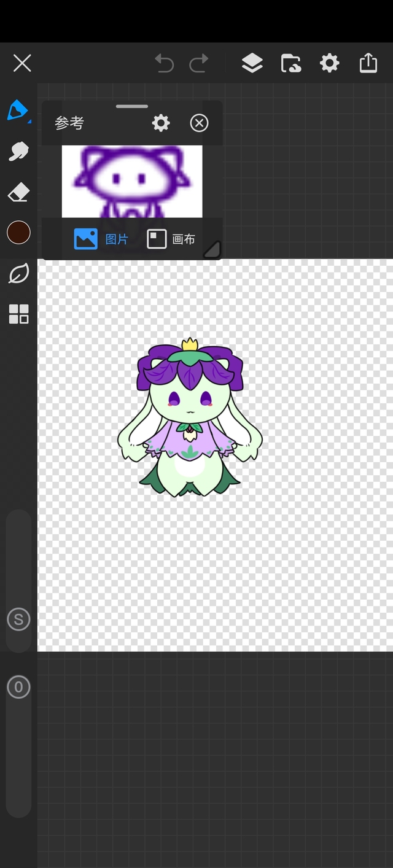Select the brush pen tool
393x868 pixels.
tap(18, 110)
